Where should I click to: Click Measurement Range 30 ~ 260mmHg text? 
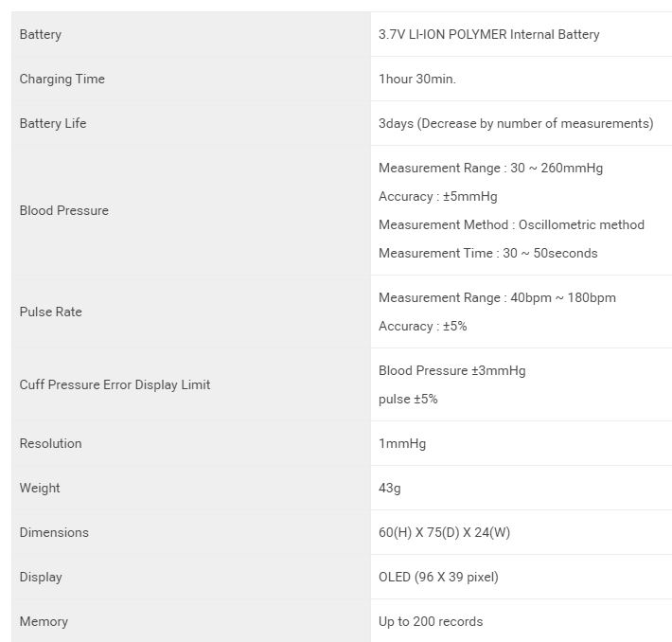(490, 168)
